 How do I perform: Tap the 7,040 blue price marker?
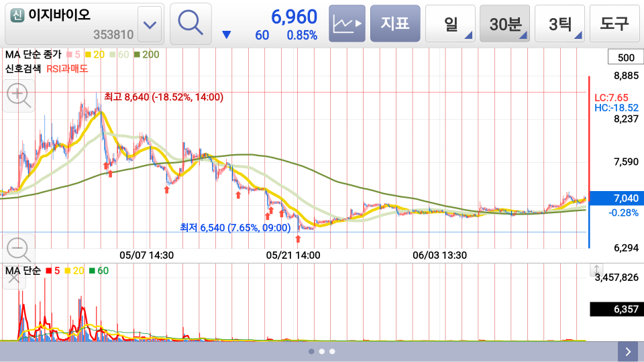(x=616, y=198)
